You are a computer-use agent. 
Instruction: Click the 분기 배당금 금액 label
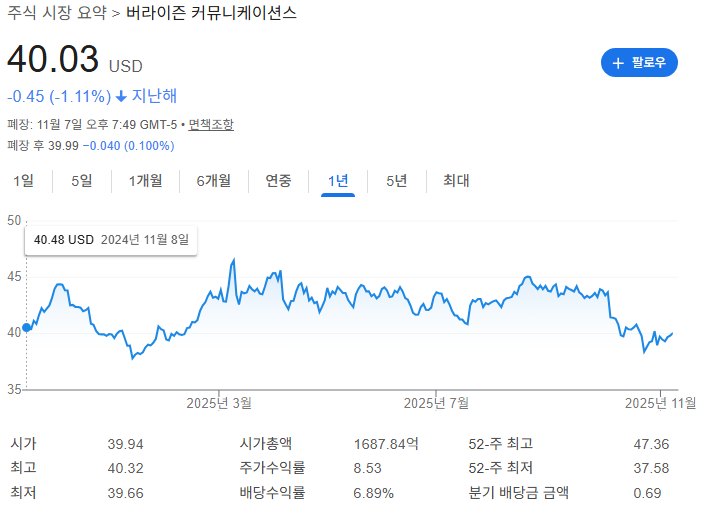coord(519,492)
